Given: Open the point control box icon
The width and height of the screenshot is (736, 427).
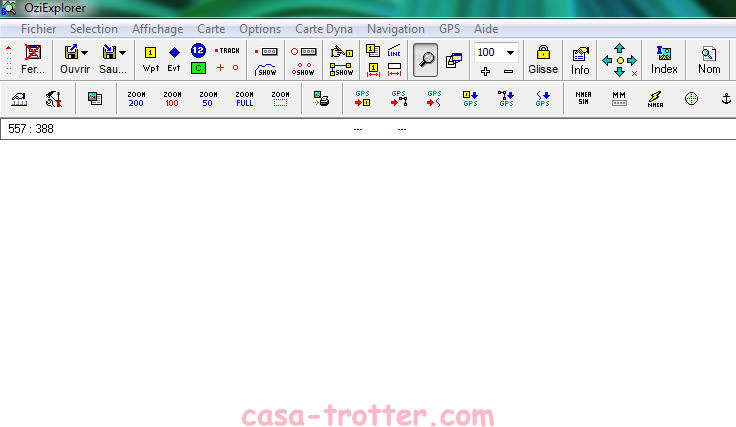Looking at the screenshot, I should pos(304,52).
